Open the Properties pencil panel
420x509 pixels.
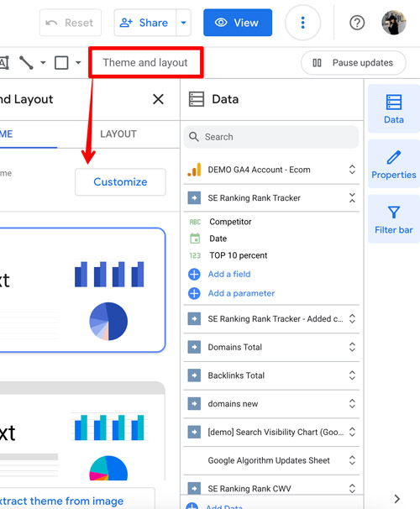394,164
